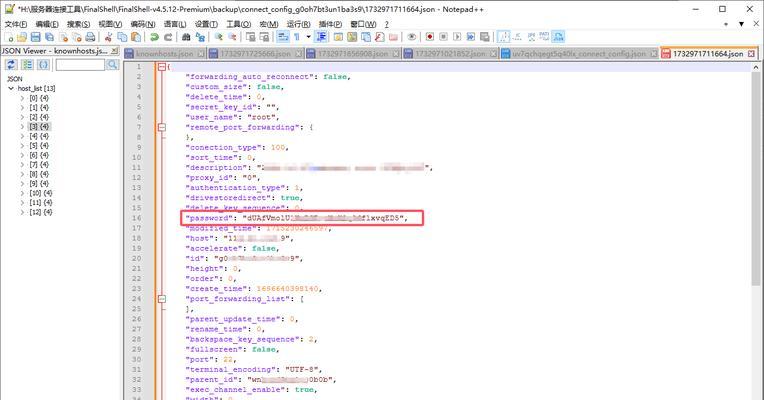Click in the JSON Viewer search field
This screenshot has width=764, height=400.
(80, 65)
